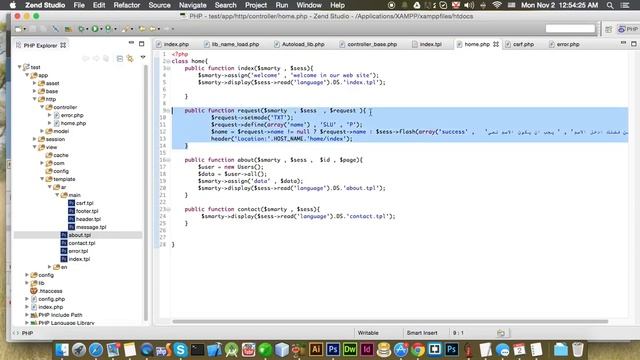
Task: Open the Project menu
Action: (x=256, y=5)
